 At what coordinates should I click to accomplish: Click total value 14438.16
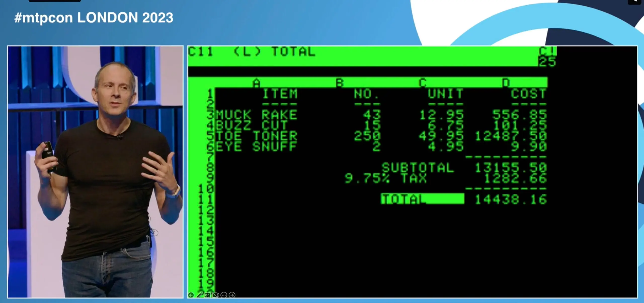tap(511, 199)
